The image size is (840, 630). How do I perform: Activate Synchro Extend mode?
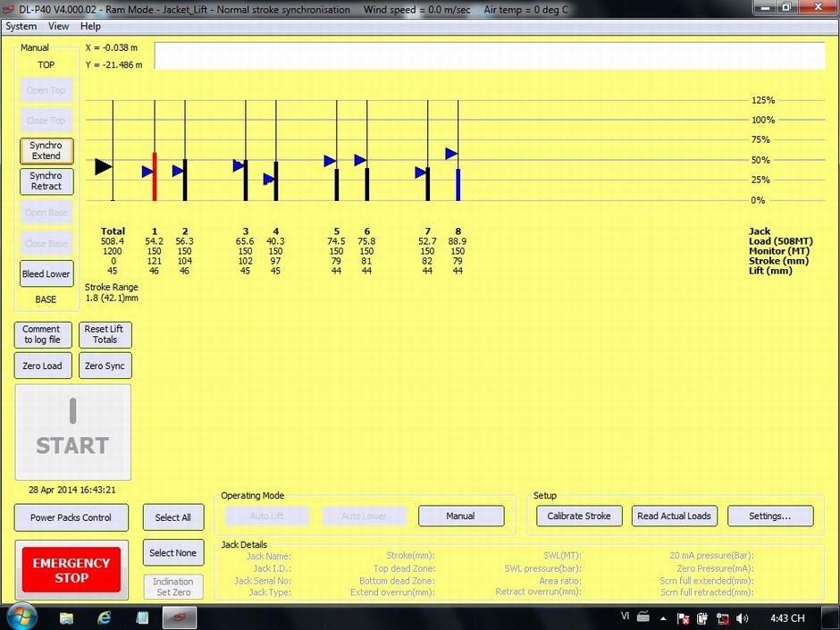(46, 151)
